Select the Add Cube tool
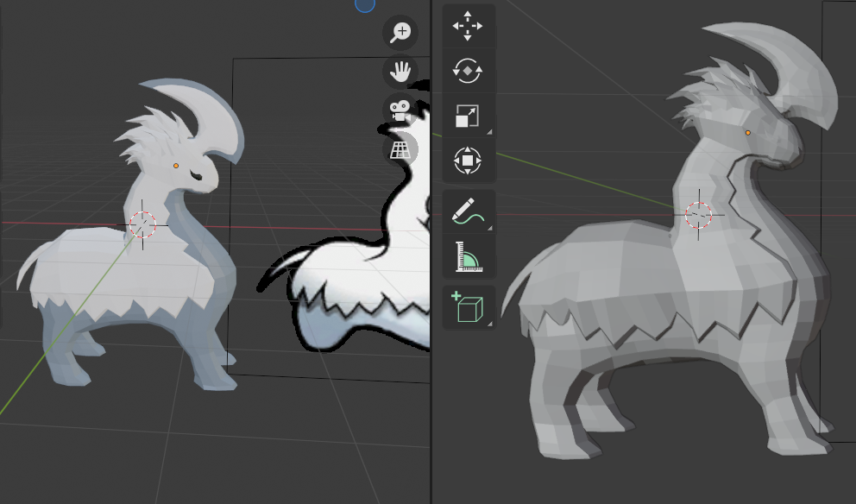This screenshot has width=856, height=504. click(469, 307)
